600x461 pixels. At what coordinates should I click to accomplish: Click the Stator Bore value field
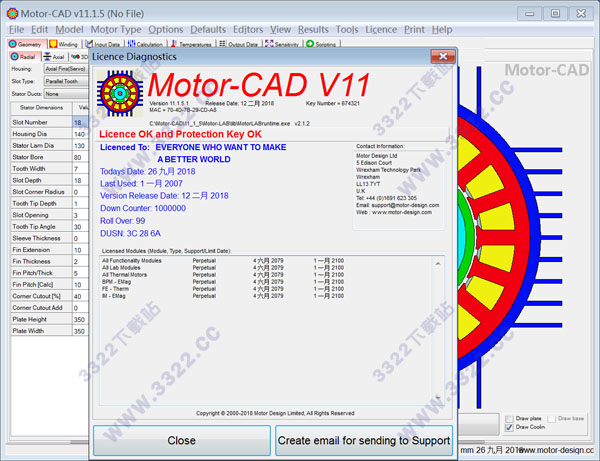(x=80, y=157)
